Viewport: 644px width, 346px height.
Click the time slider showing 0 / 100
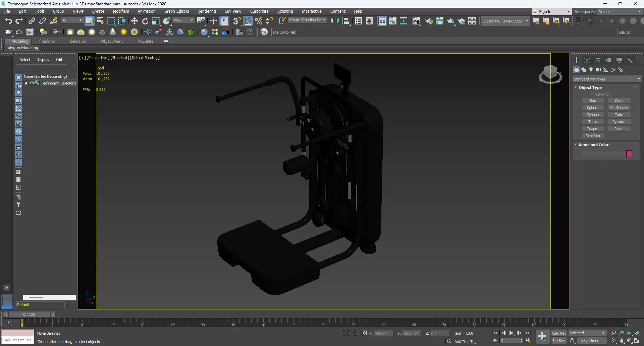(x=29, y=314)
